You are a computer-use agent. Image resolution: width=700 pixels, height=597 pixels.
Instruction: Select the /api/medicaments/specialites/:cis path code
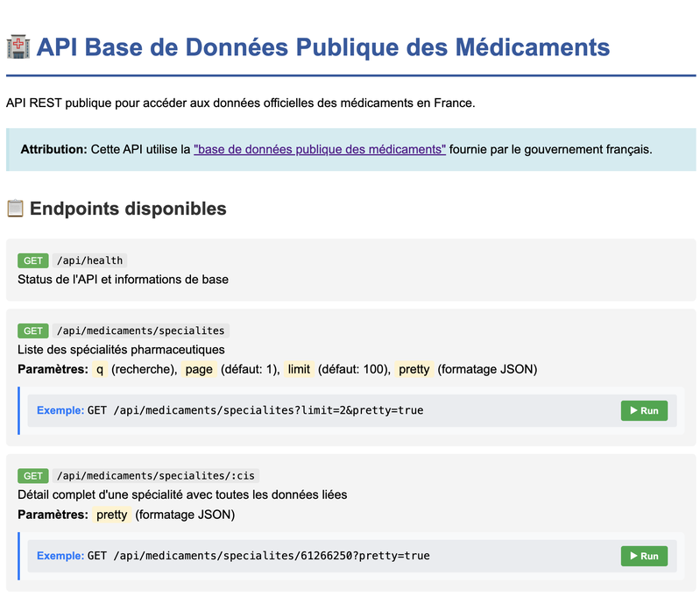(x=156, y=476)
